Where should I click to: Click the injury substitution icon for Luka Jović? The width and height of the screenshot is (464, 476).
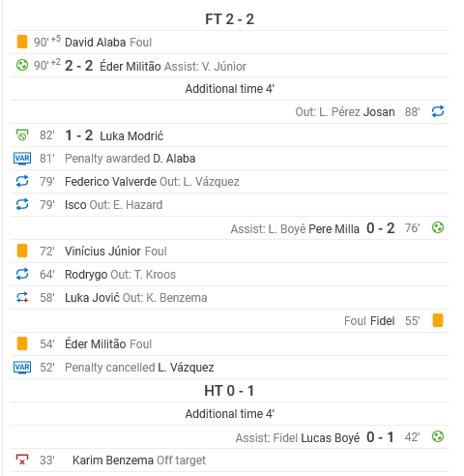22,297
